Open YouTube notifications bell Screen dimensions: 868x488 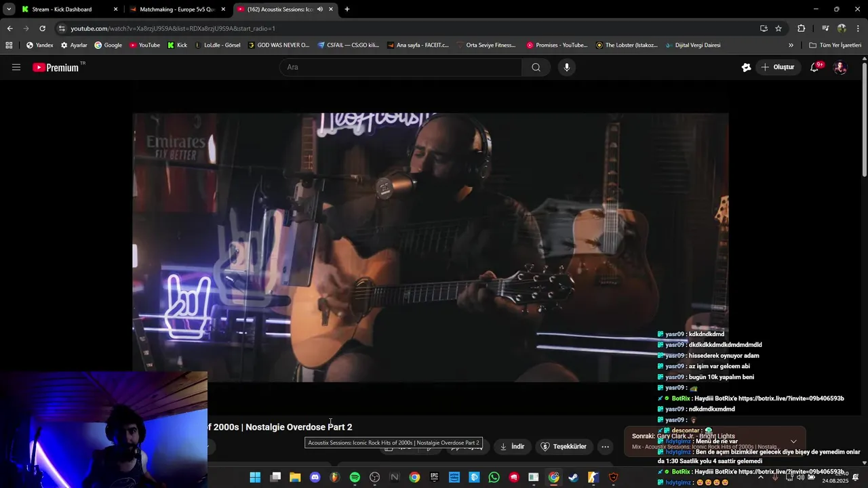coord(815,67)
